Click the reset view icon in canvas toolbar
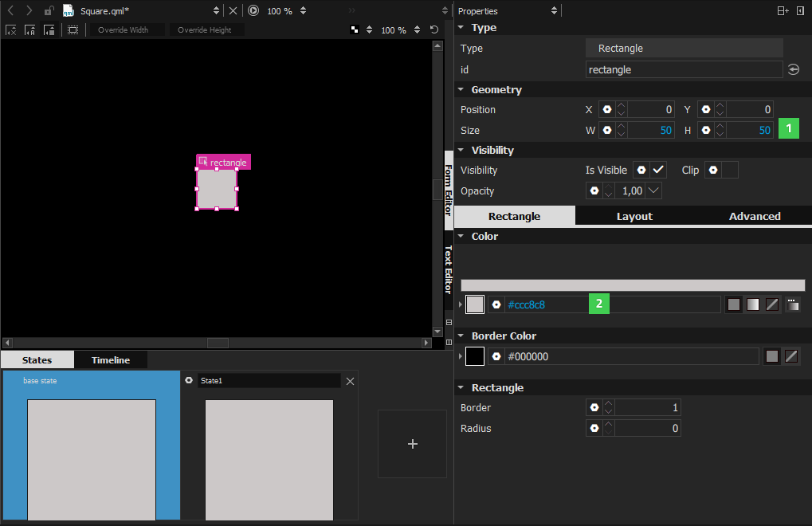 (434, 30)
